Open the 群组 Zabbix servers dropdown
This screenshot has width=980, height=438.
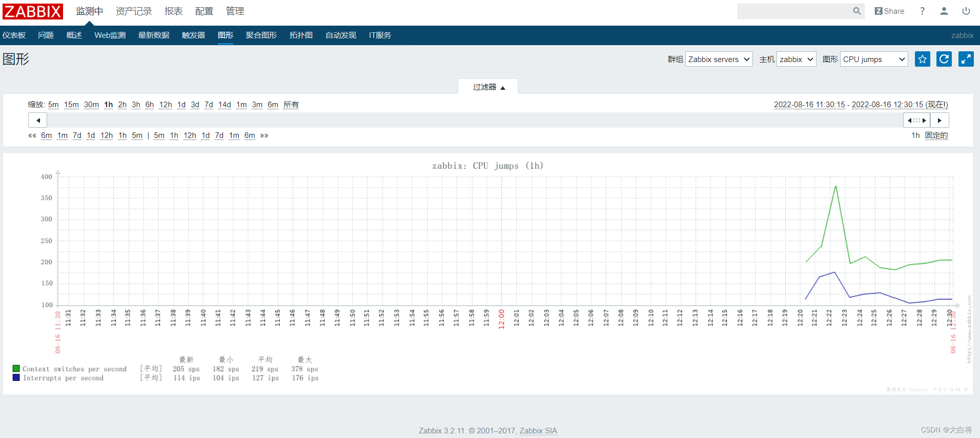[x=719, y=59]
